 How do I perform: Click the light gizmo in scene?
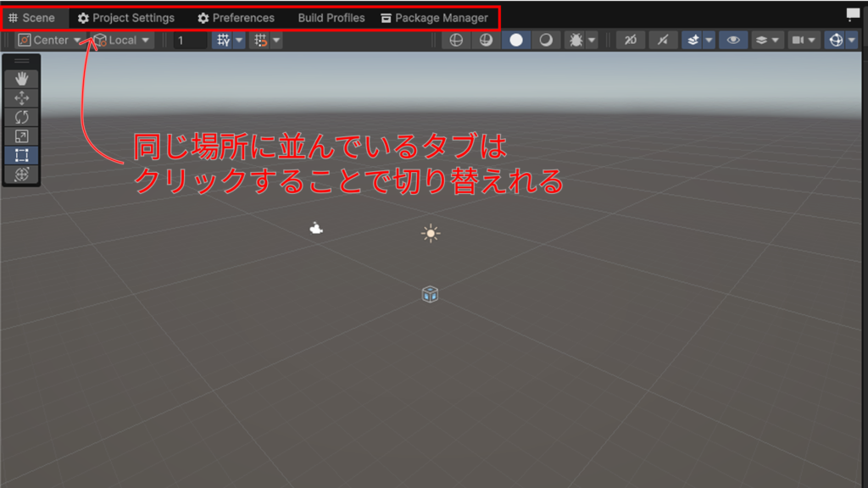pos(431,233)
